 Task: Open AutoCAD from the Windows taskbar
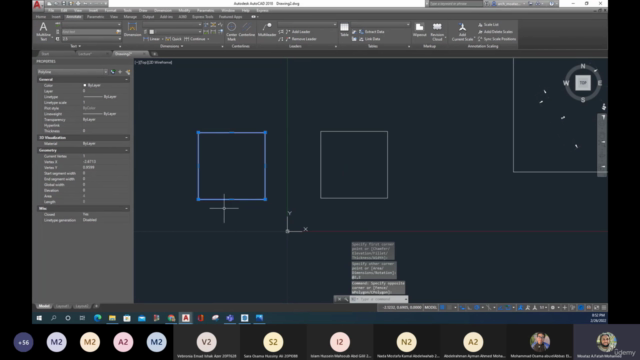[186, 318]
